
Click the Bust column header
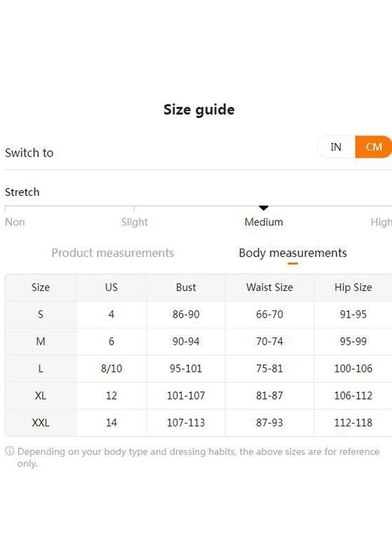click(x=186, y=287)
